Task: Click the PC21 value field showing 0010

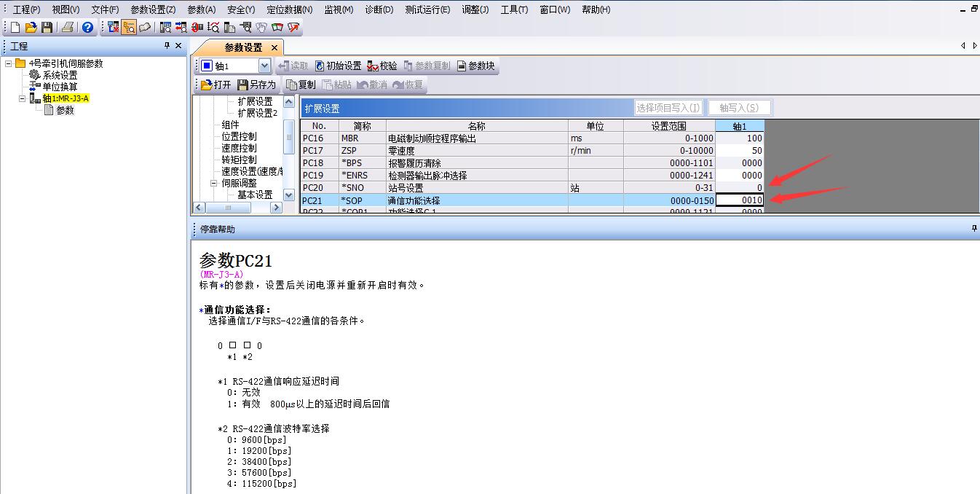Action: pos(740,200)
